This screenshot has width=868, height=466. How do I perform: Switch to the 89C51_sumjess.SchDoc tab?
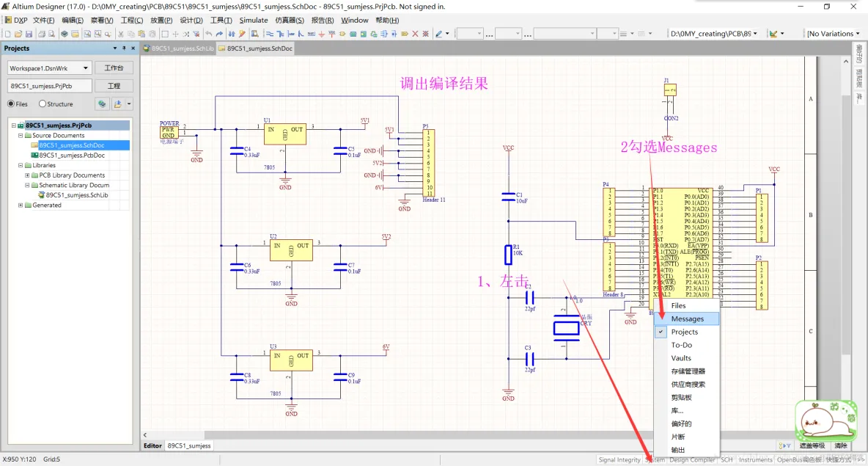[x=255, y=48]
